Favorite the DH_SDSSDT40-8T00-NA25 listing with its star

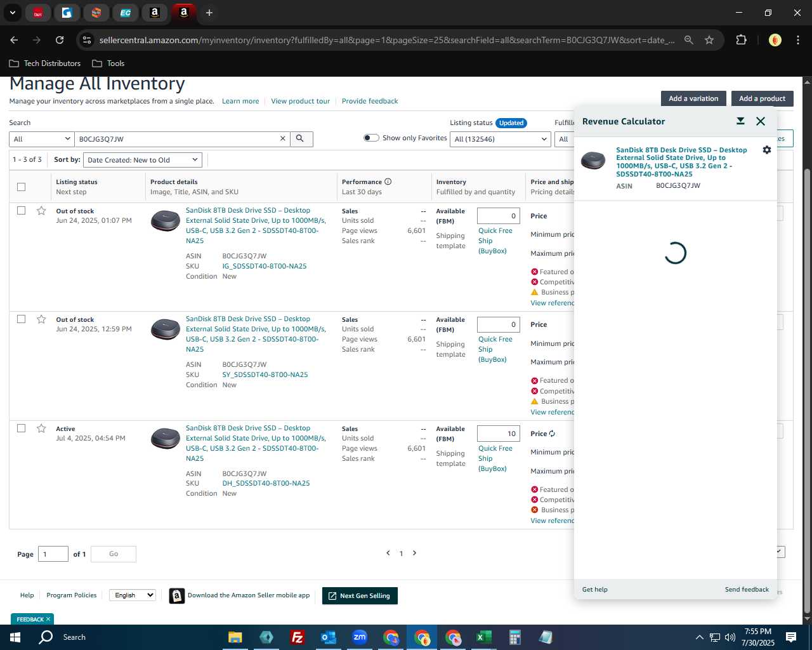tap(41, 428)
